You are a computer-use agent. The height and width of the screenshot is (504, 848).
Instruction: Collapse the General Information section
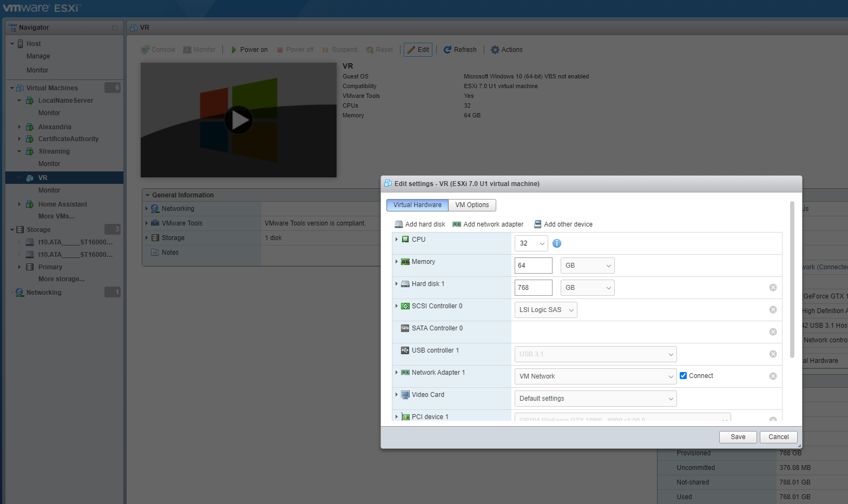pos(147,195)
